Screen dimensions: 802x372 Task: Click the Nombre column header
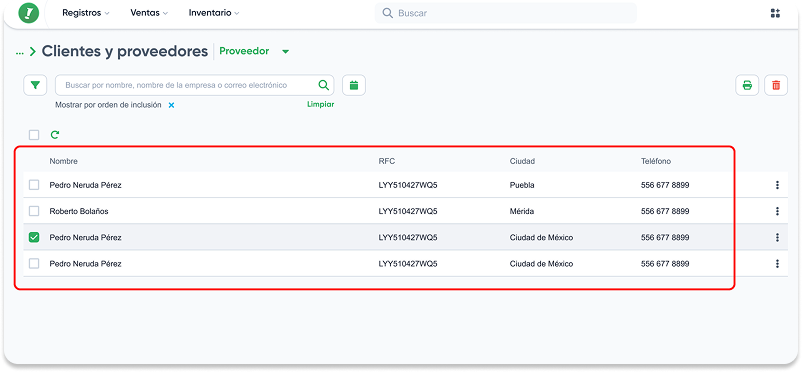(x=63, y=161)
